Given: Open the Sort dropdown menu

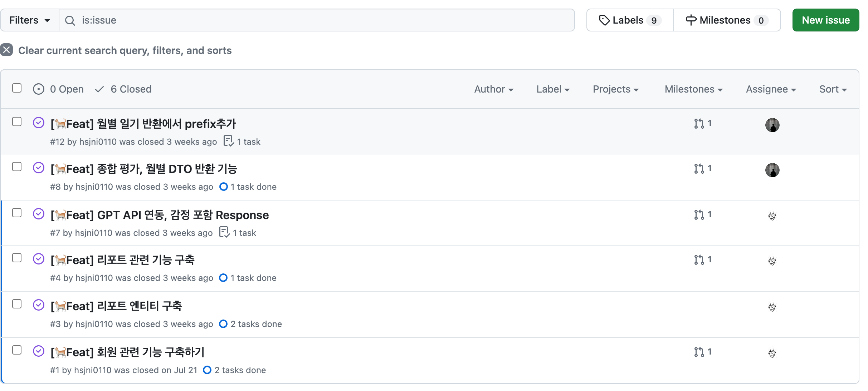Looking at the screenshot, I should pos(833,89).
